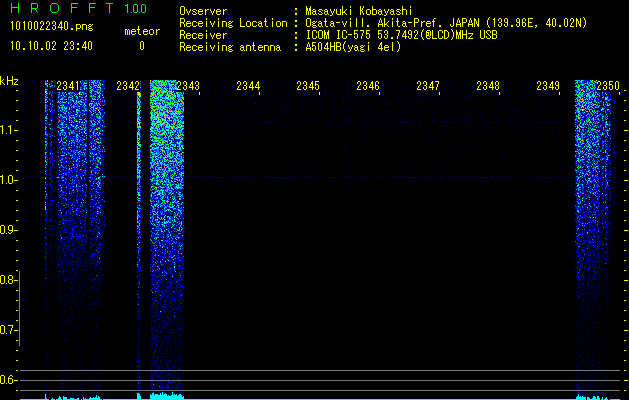The image size is (629, 400).
Task: Click the meteor count value 0
Action: click(142, 46)
